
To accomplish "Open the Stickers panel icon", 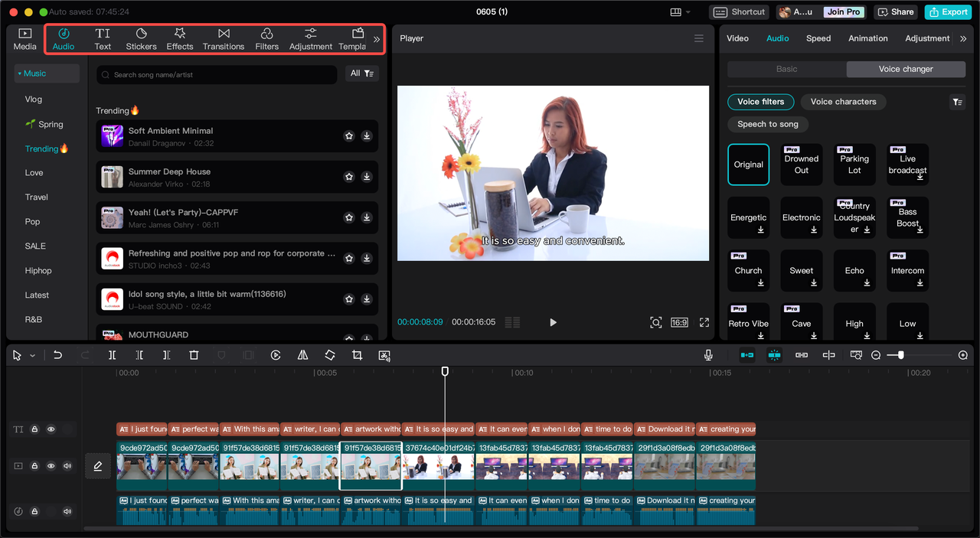I will pos(142,39).
